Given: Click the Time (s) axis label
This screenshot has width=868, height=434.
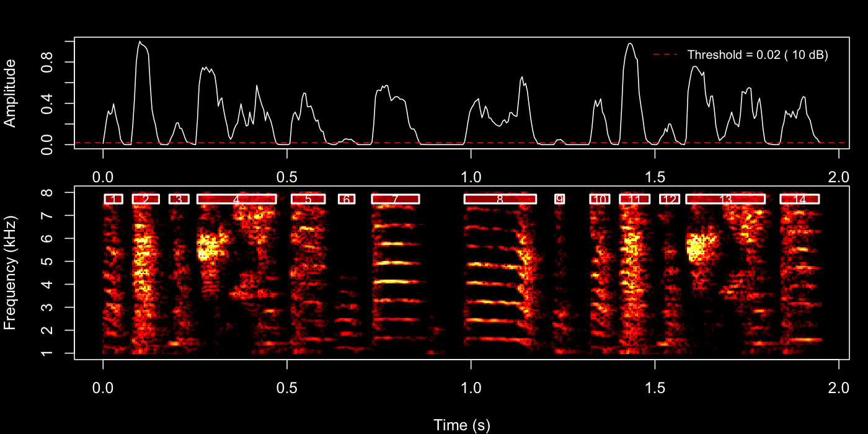Looking at the screenshot, I should tap(461, 425).
